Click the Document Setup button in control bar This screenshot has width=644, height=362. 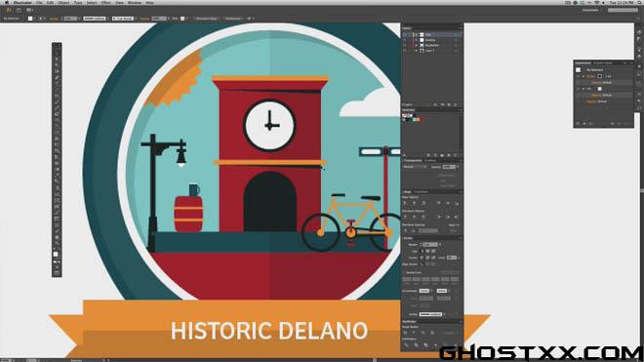206,19
